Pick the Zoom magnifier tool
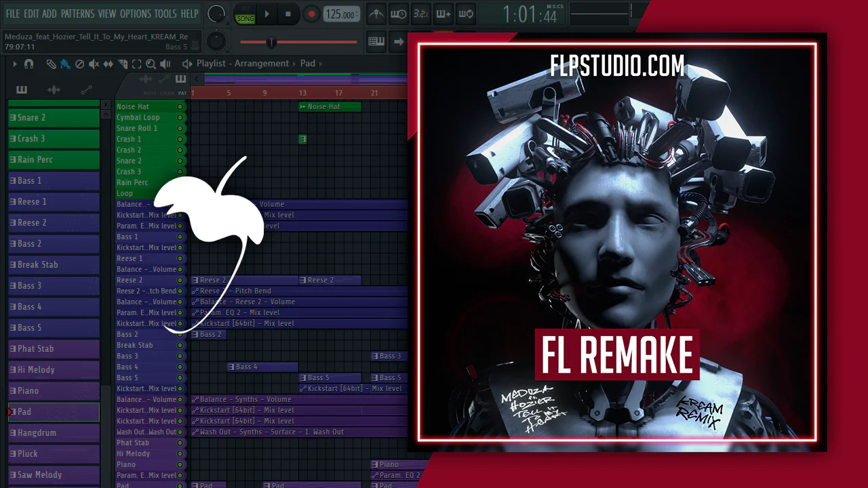Image resolution: width=868 pixels, height=488 pixels. coord(151,64)
